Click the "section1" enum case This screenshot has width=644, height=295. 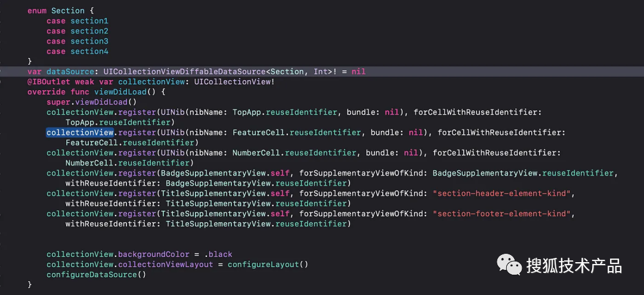point(89,21)
